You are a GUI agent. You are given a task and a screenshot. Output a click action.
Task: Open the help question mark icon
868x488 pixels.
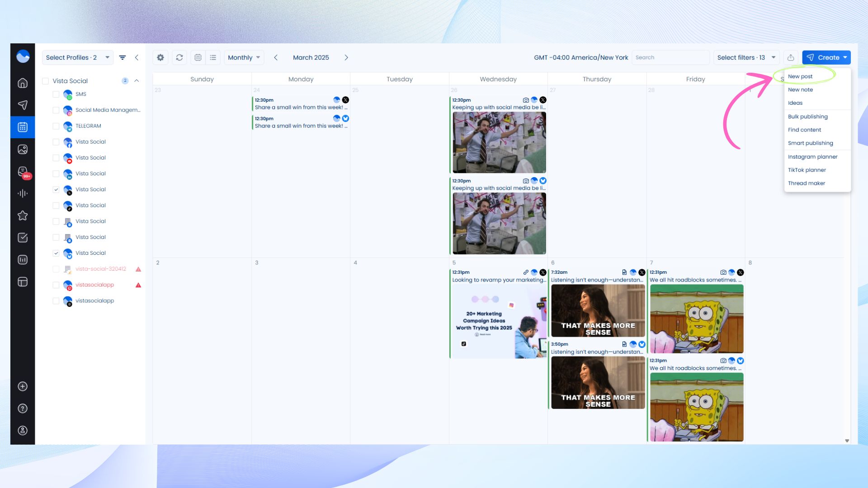coord(23,408)
